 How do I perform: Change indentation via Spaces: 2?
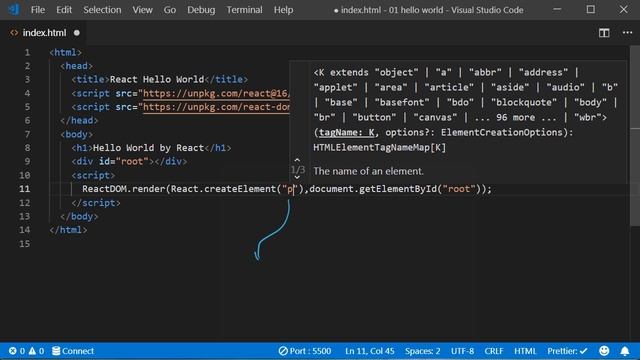tap(422, 351)
